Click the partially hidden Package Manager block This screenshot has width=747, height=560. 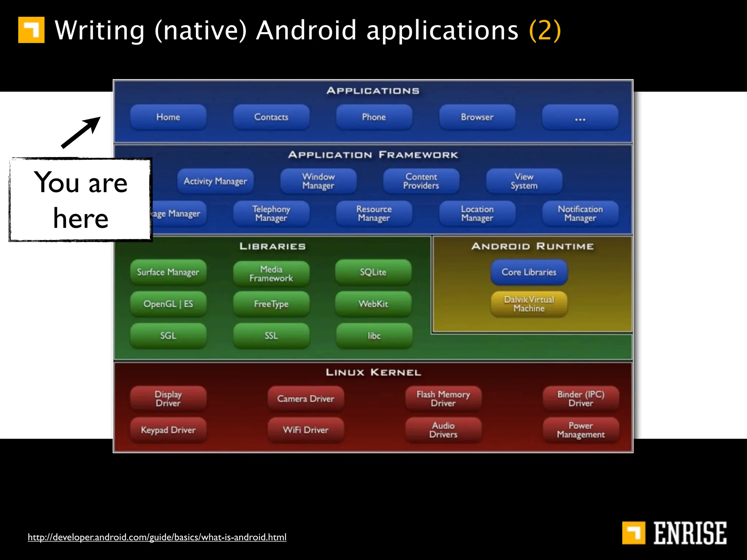179,214
